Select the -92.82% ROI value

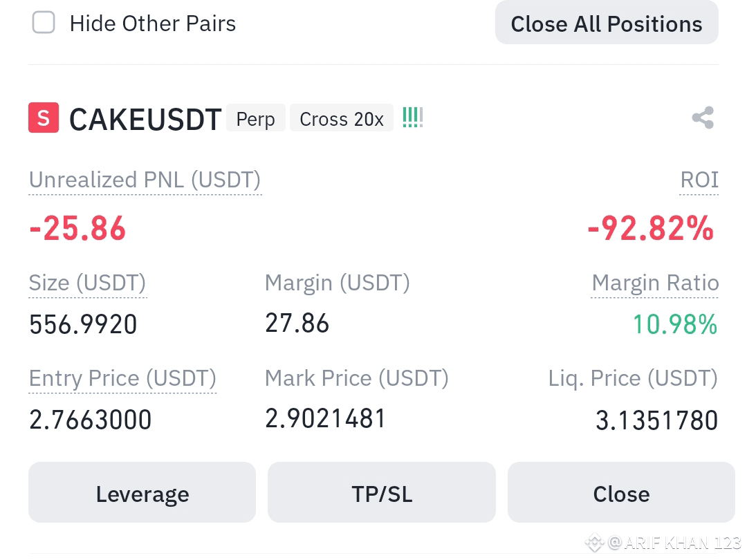coord(651,229)
